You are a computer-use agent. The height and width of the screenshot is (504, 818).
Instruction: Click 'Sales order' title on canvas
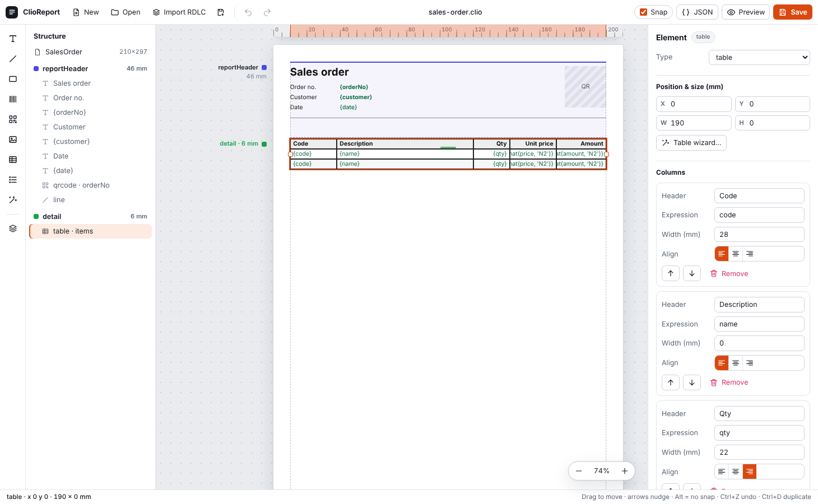point(319,72)
